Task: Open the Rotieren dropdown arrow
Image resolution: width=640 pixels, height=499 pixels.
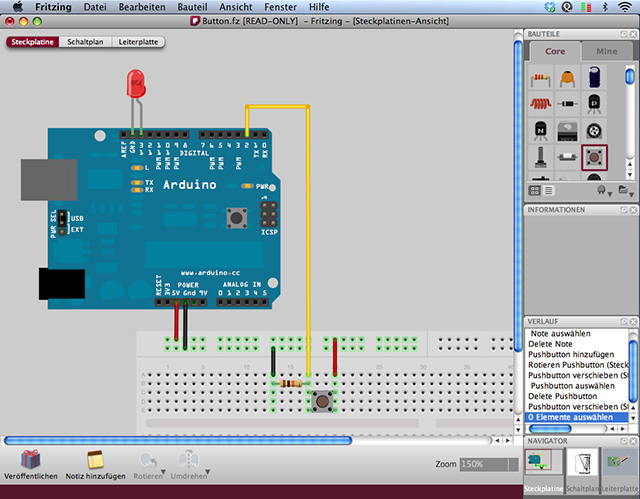Action: [x=163, y=472]
